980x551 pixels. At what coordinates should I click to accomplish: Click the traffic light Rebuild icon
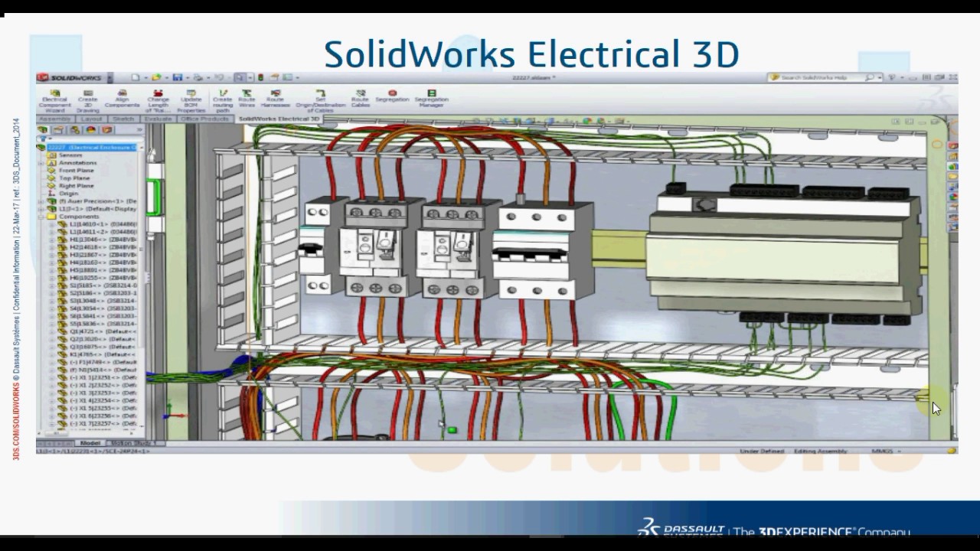261,77
